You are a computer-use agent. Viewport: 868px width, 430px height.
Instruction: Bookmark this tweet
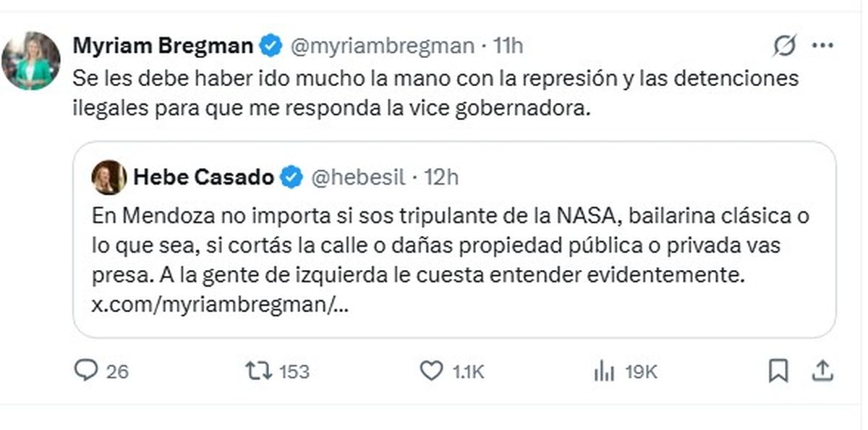click(x=778, y=371)
